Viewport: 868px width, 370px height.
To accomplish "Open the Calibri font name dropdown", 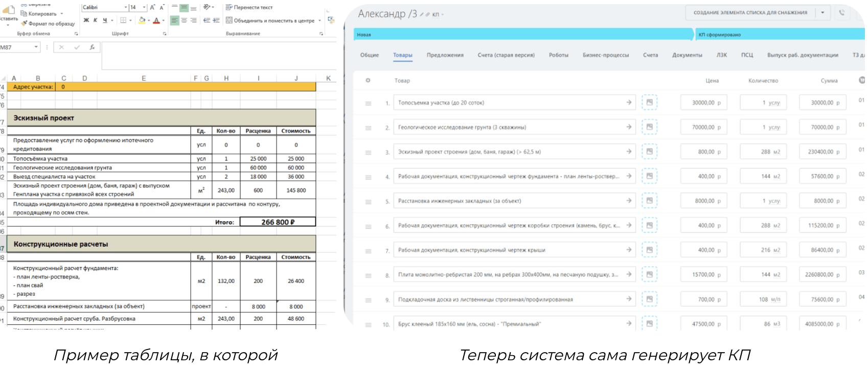I will 126,8.
